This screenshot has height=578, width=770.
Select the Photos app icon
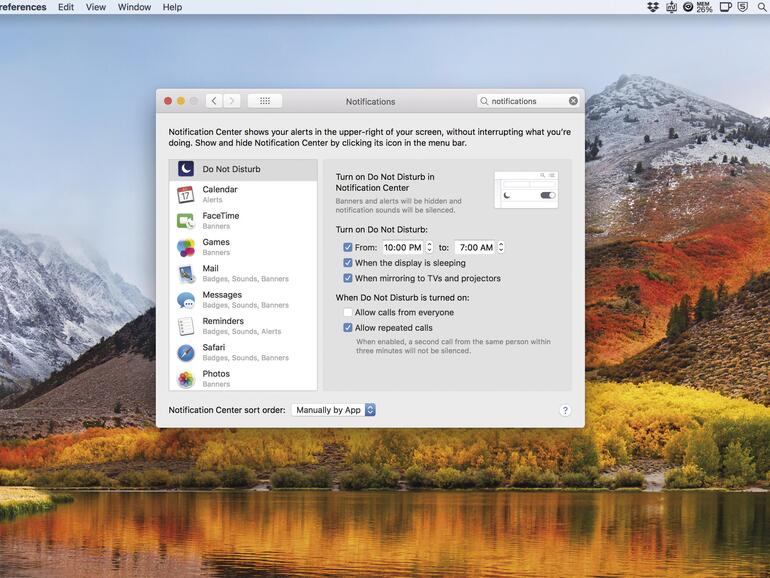pos(186,379)
